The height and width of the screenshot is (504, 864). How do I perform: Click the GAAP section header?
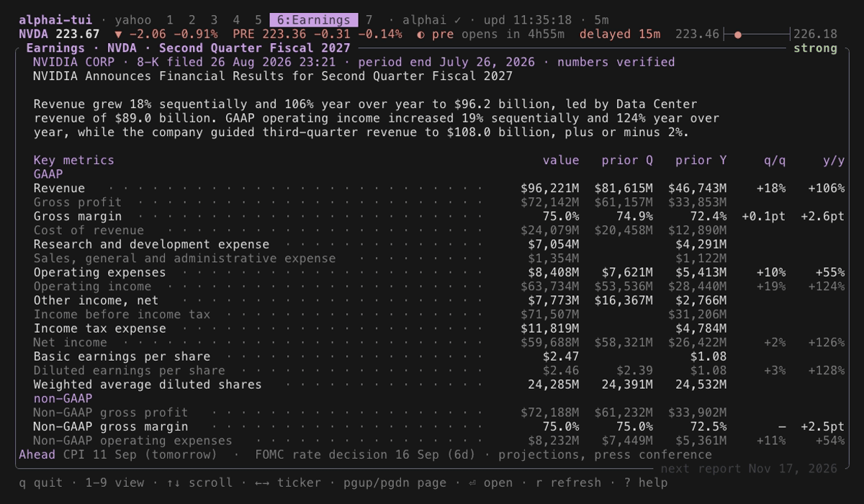click(48, 174)
